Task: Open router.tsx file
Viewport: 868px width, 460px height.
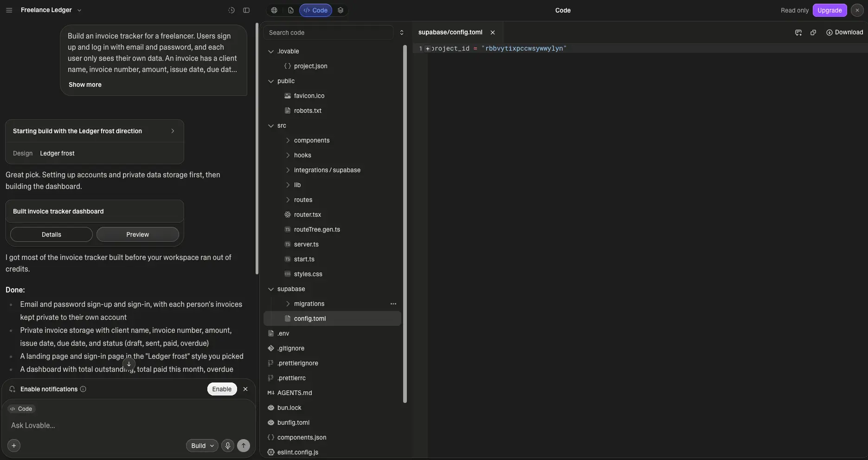Action: (332, 214)
